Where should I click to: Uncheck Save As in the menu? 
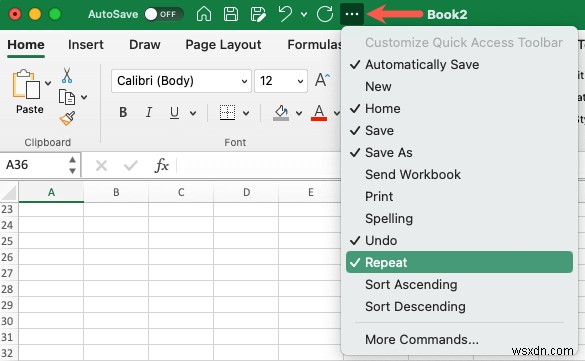pos(459,153)
